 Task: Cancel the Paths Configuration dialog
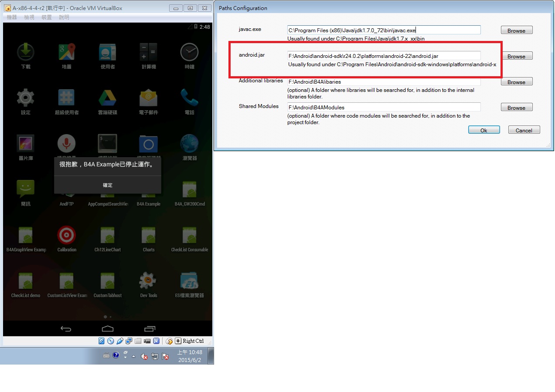click(524, 130)
